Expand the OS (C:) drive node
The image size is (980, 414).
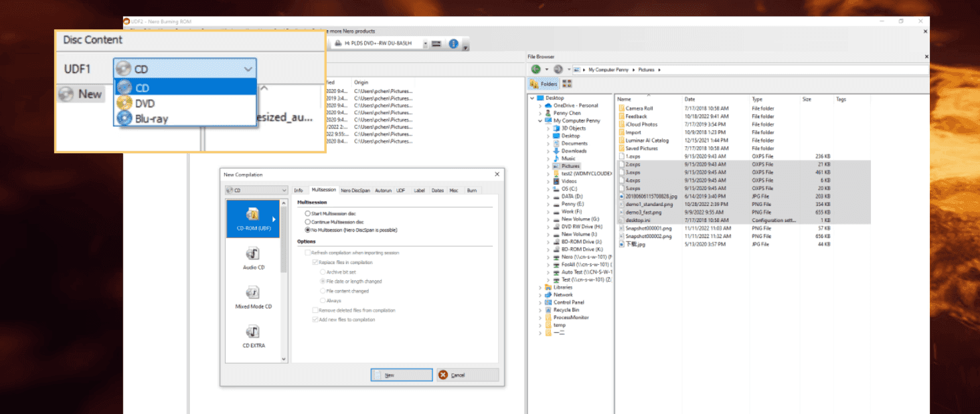click(x=548, y=189)
